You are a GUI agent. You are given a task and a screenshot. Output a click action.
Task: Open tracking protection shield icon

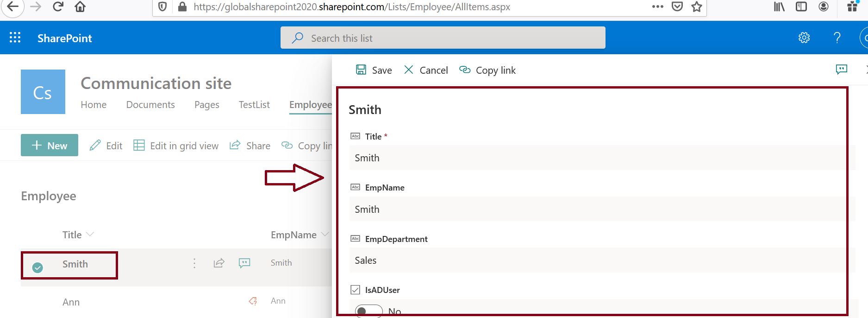tap(162, 7)
